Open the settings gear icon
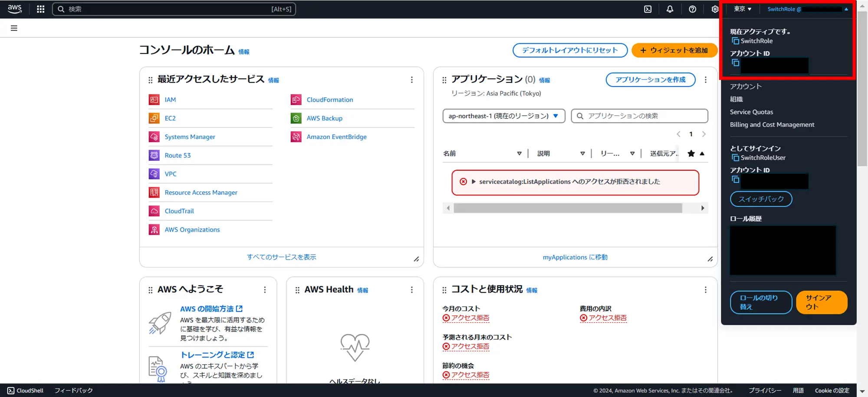 715,9
